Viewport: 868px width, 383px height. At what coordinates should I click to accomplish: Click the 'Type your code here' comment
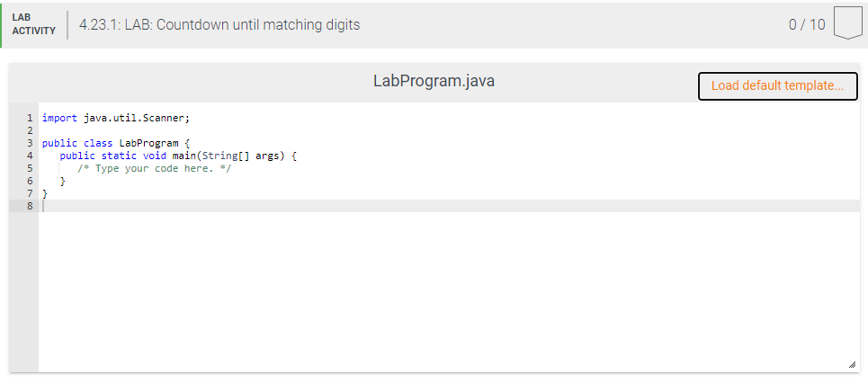154,168
